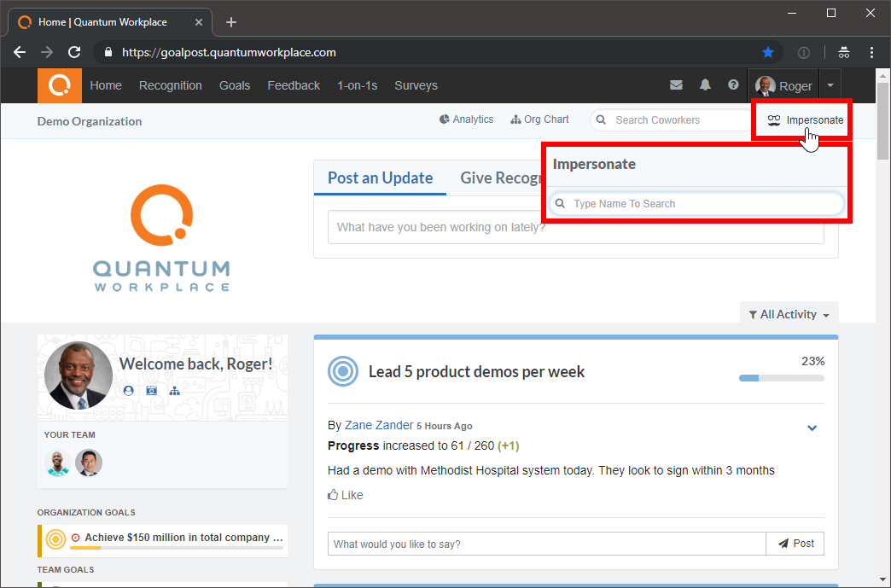Image resolution: width=891 pixels, height=588 pixels.
Task: Click the ID card icon under Welcome back
Action: tap(151, 391)
